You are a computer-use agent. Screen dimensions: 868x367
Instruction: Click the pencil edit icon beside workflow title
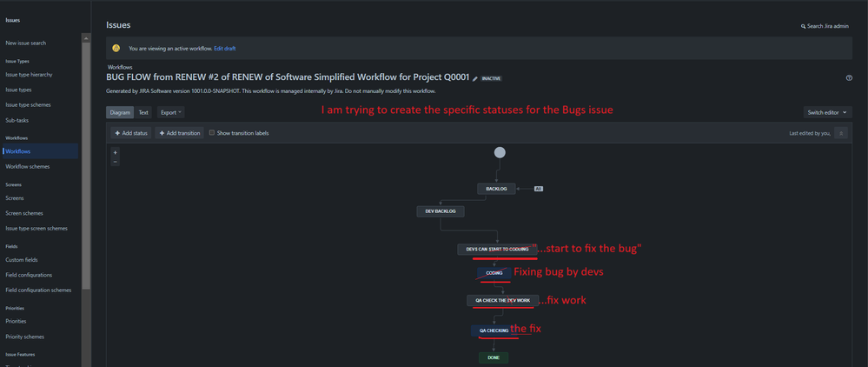475,78
